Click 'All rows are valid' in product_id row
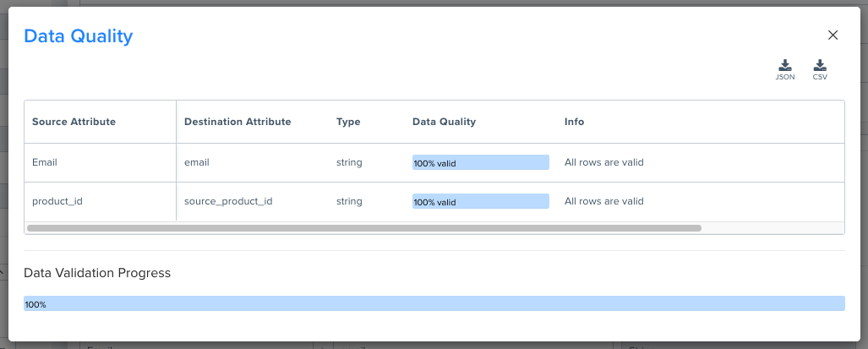The width and height of the screenshot is (868, 349). click(x=604, y=201)
